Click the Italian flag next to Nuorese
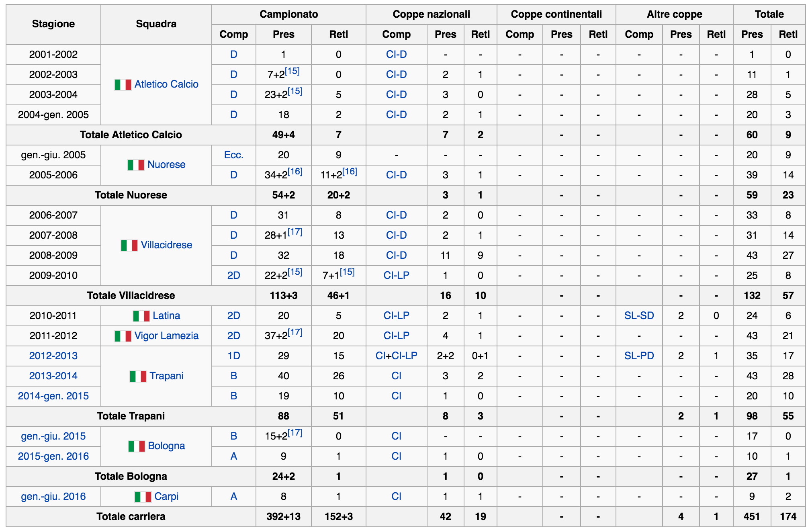The height and width of the screenshot is (532, 810). [x=136, y=165]
